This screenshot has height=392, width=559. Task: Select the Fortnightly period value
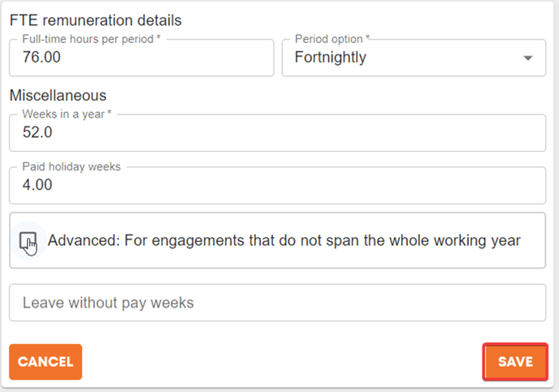[331, 58]
